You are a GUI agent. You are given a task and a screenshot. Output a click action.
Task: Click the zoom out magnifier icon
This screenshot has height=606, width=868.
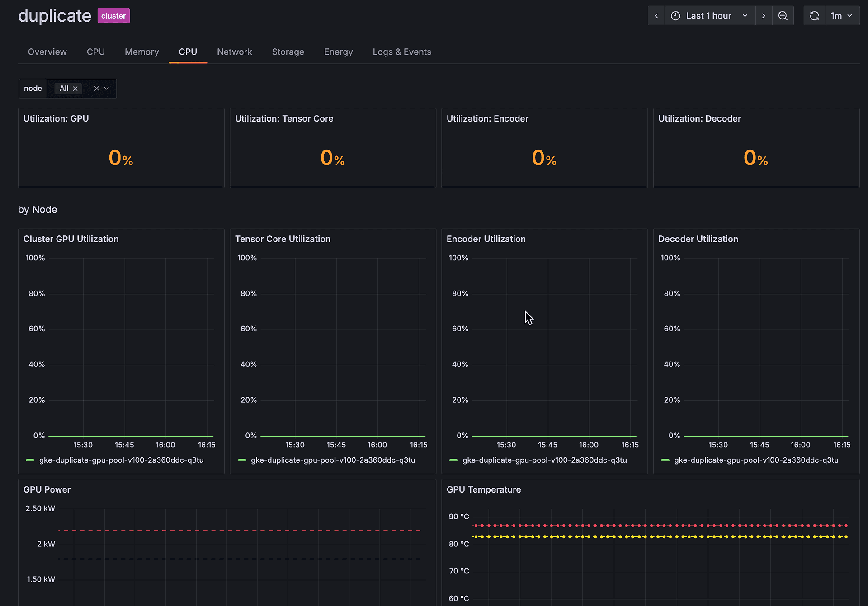(783, 15)
